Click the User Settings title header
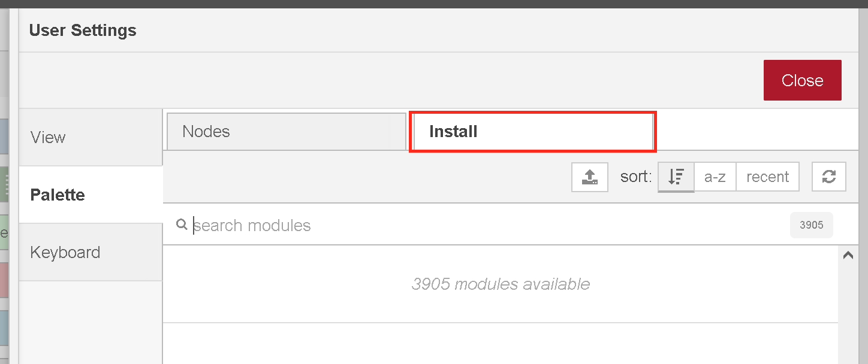Image resolution: width=868 pixels, height=364 pixels. point(83,30)
